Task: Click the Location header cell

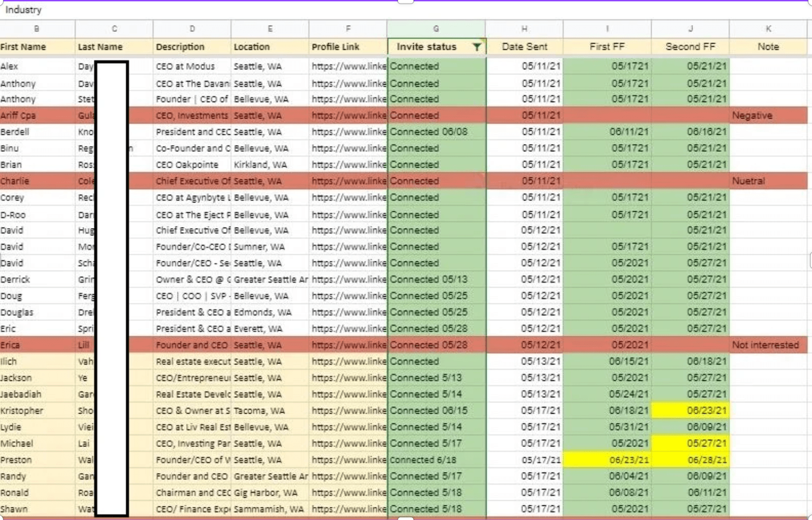Action: pos(270,47)
